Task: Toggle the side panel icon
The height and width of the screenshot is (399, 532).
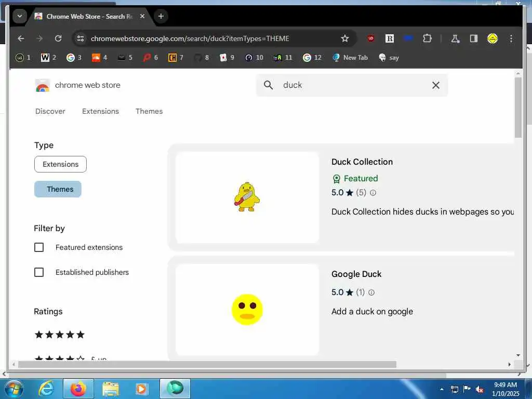Action: [474, 38]
